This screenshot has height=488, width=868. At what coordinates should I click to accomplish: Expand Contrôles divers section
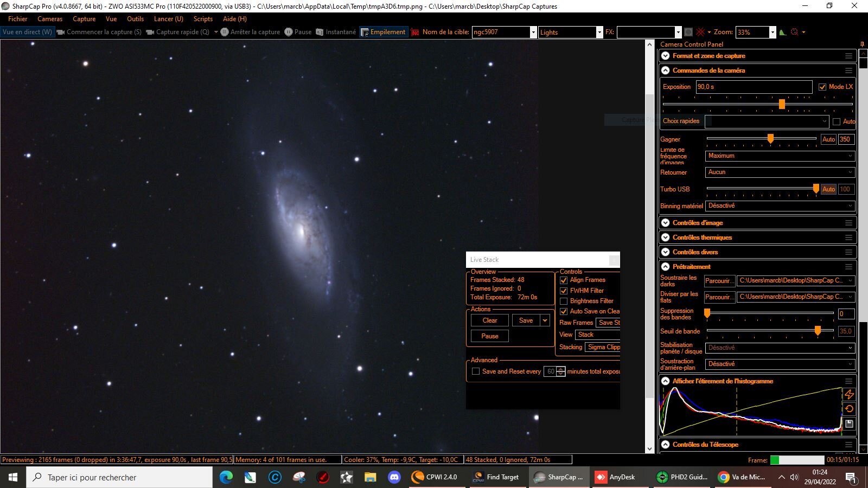pos(666,252)
